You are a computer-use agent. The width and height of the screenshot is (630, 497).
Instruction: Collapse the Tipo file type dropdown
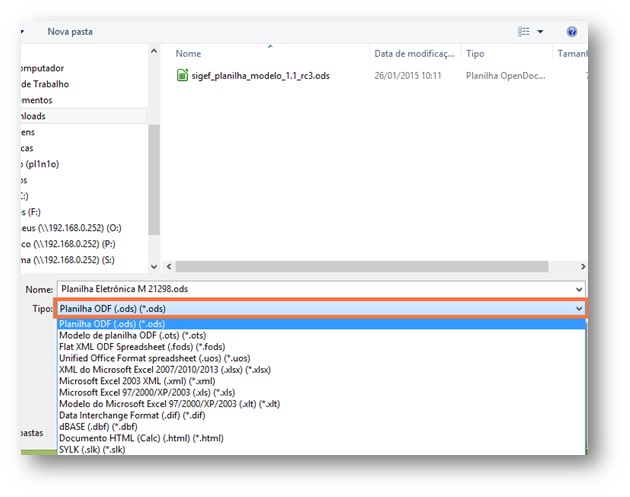(x=578, y=309)
